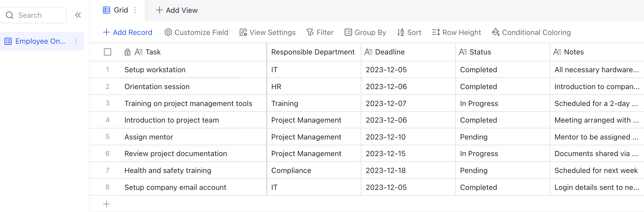Viewport: 644px width, 212px height.
Task: Open Employee On... table three-dot menu
Action: [76, 41]
